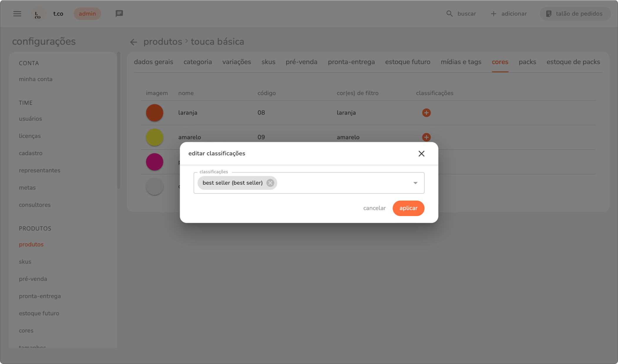Click the buscar search icon
The height and width of the screenshot is (364, 618).
click(449, 14)
